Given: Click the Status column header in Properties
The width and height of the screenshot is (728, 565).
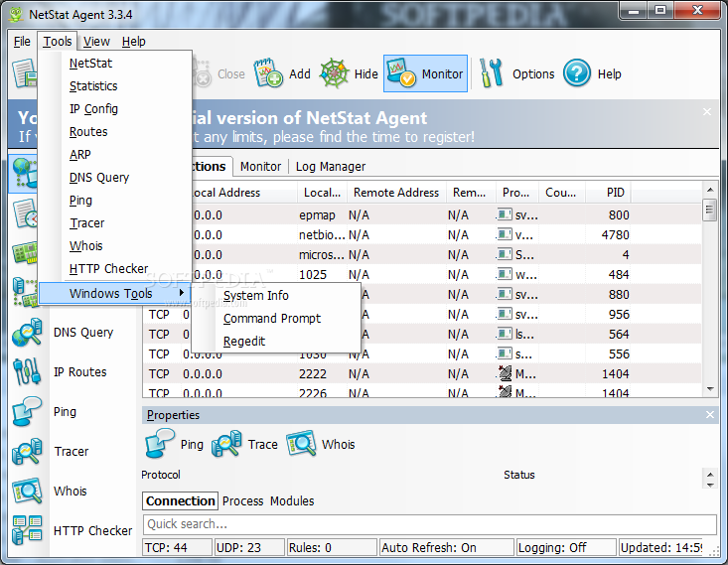Looking at the screenshot, I should [x=519, y=475].
